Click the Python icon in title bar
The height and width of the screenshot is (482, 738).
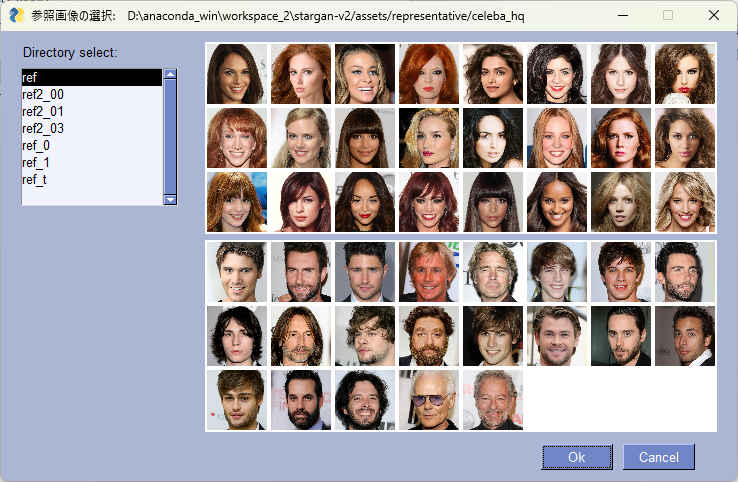(15, 15)
